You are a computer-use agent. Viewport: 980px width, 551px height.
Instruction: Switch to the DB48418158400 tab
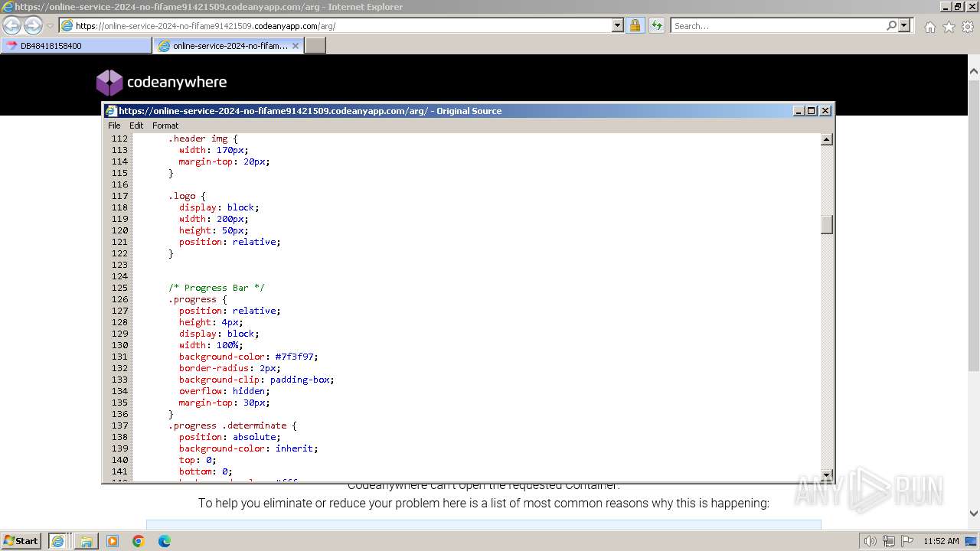(76, 46)
